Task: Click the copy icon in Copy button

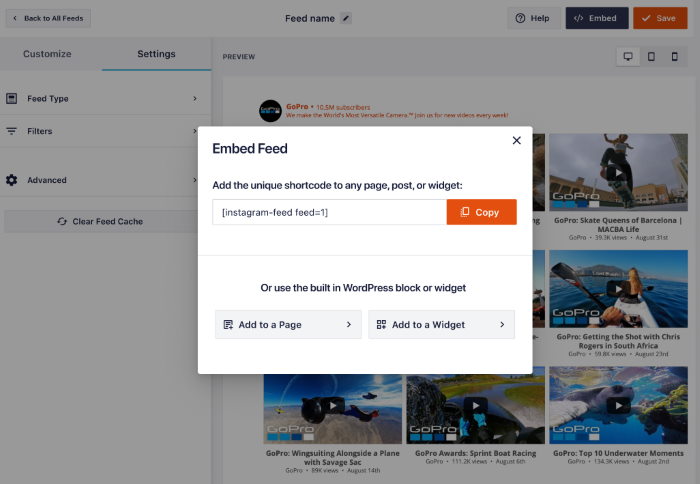Action: (x=465, y=212)
